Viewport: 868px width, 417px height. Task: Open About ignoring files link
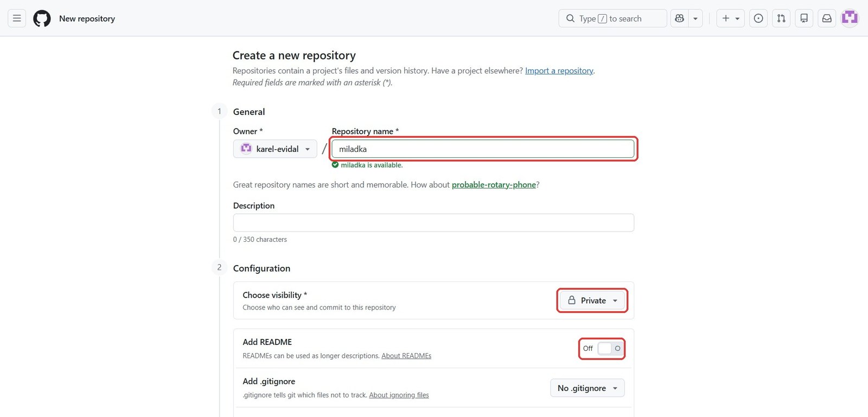[x=399, y=395]
